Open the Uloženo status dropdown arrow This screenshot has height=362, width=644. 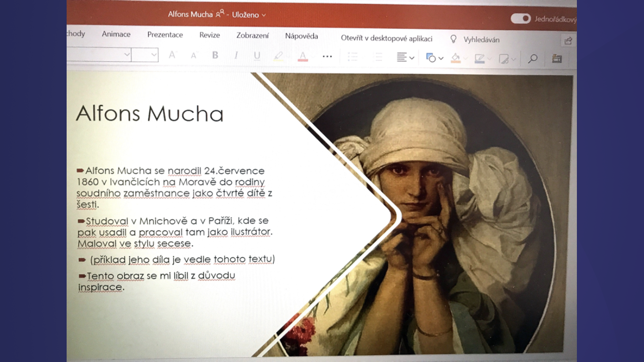(x=264, y=15)
